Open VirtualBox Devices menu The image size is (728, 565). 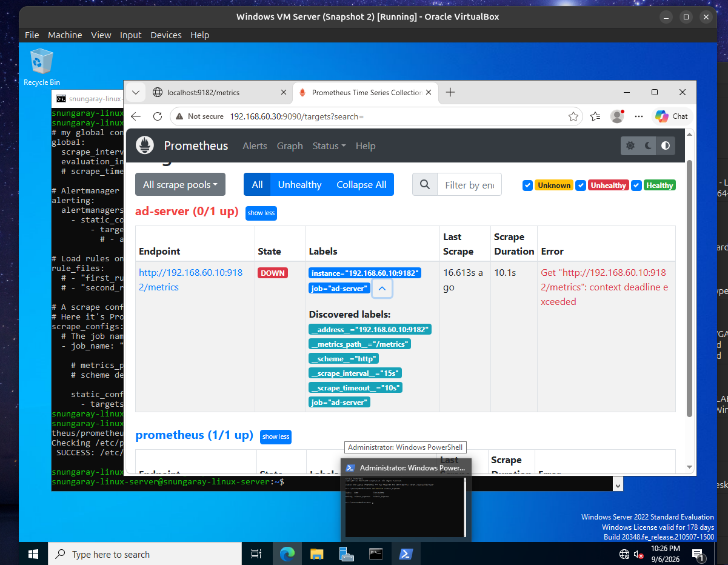point(166,35)
